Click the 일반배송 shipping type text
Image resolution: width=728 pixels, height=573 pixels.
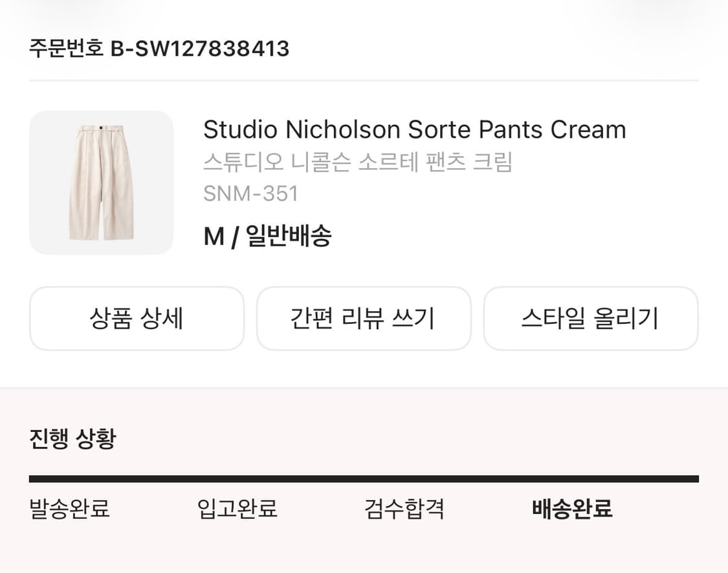pyautogui.click(x=289, y=237)
